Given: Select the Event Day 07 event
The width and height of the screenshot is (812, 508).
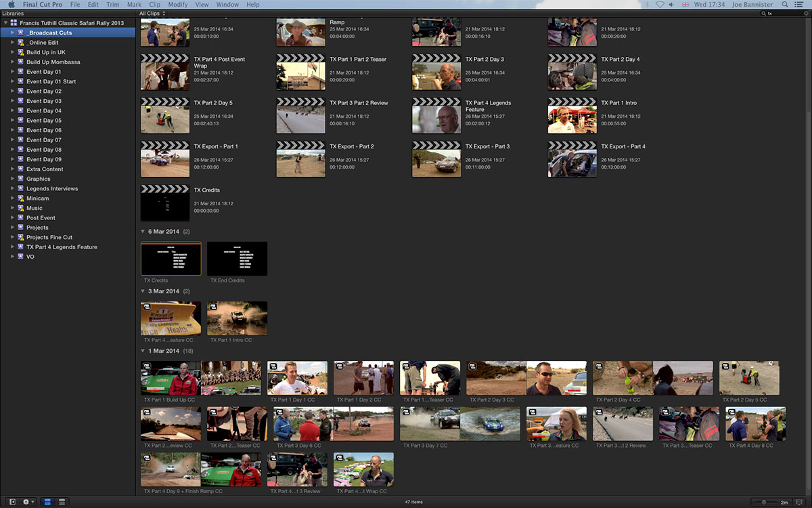Looking at the screenshot, I should [68, 140].
